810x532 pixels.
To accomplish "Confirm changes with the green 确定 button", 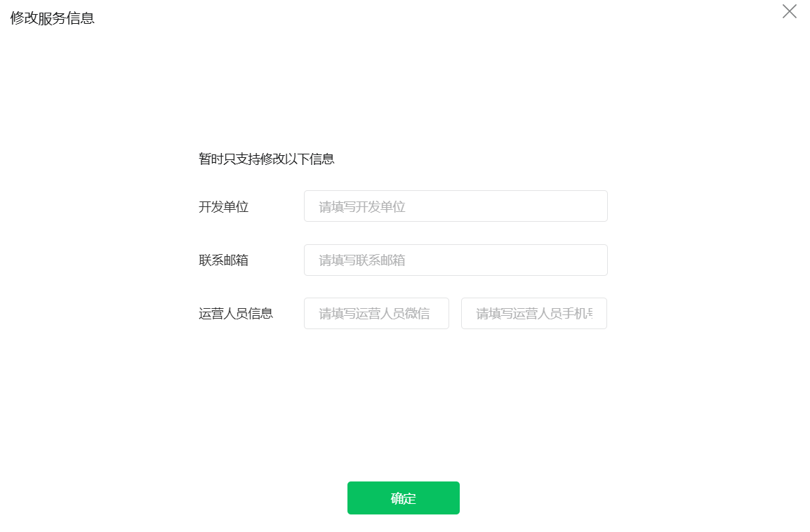I will click(x=403, y=498).
